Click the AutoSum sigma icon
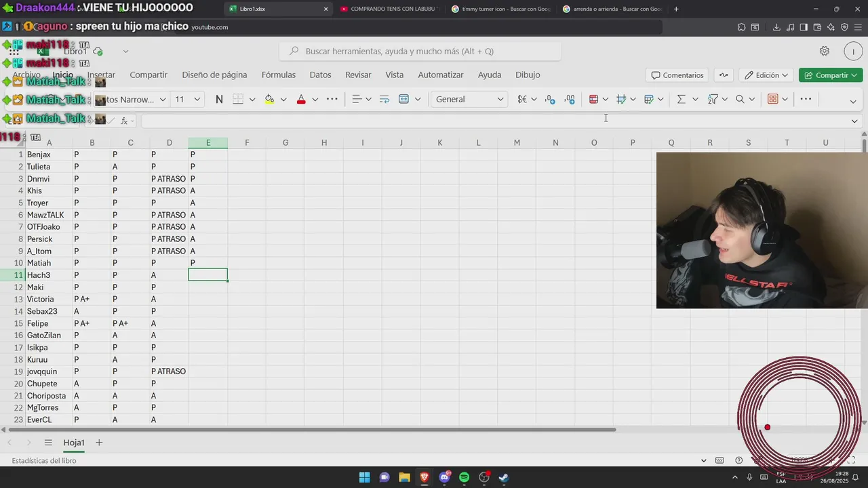Screen dimensions: 868x488 (681, 99)
